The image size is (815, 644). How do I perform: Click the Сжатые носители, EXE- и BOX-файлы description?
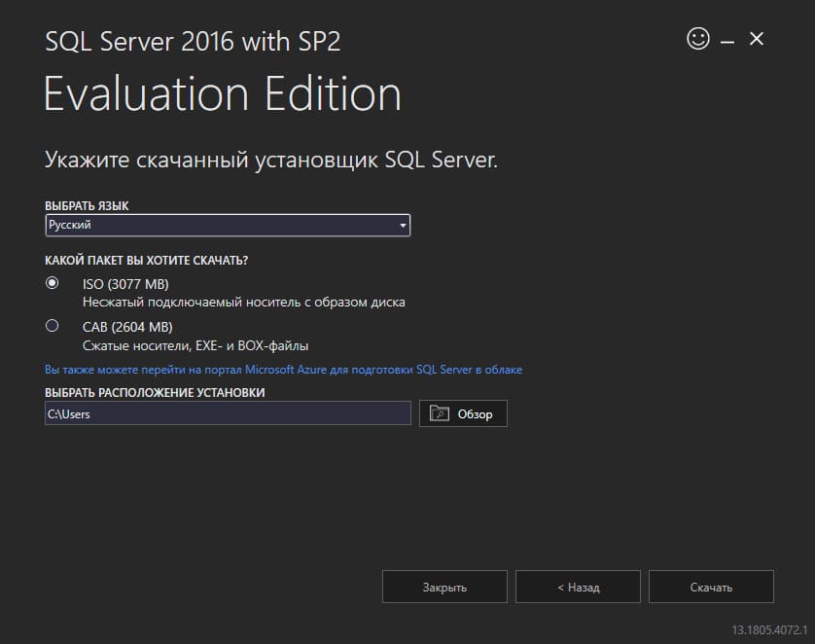pos(195,345)
